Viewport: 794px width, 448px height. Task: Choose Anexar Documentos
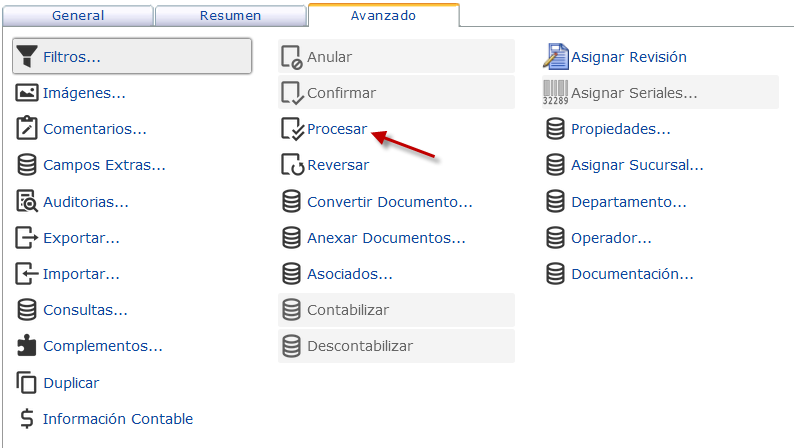pyautogui.click(x=386, y=238)
